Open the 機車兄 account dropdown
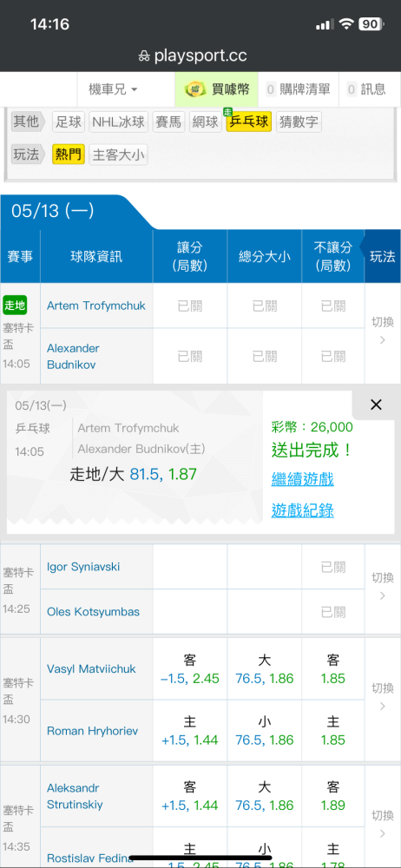The height and width of the screenshot is (868, 401). pos(113,89)
